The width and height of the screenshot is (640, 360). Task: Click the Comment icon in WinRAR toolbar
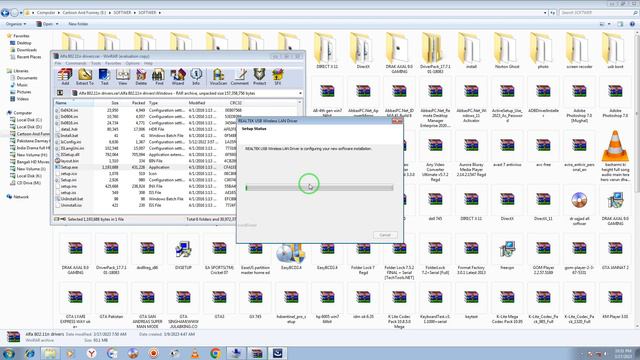[x=240, y=76]
